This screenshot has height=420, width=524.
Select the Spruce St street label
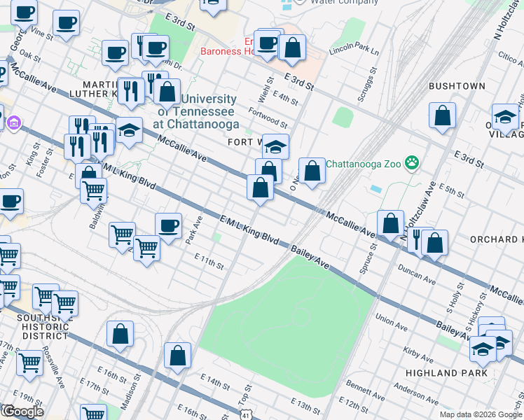368,259
